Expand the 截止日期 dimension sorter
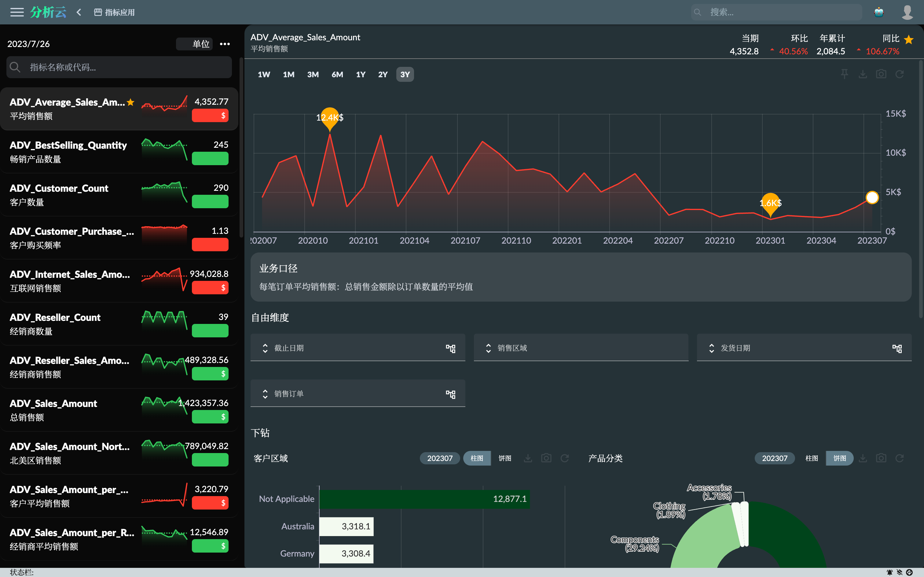924x577 pixels. (x=265, y=348)
